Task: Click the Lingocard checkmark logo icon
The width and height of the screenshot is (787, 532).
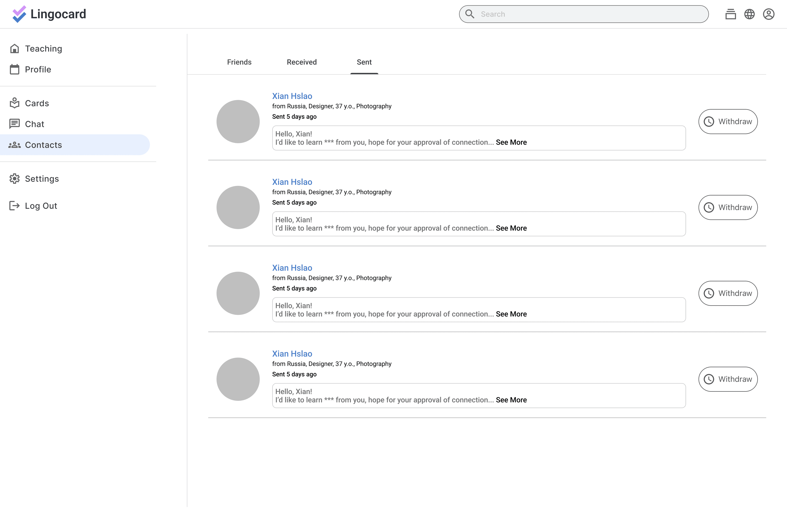Action: (x=19, y=14)
